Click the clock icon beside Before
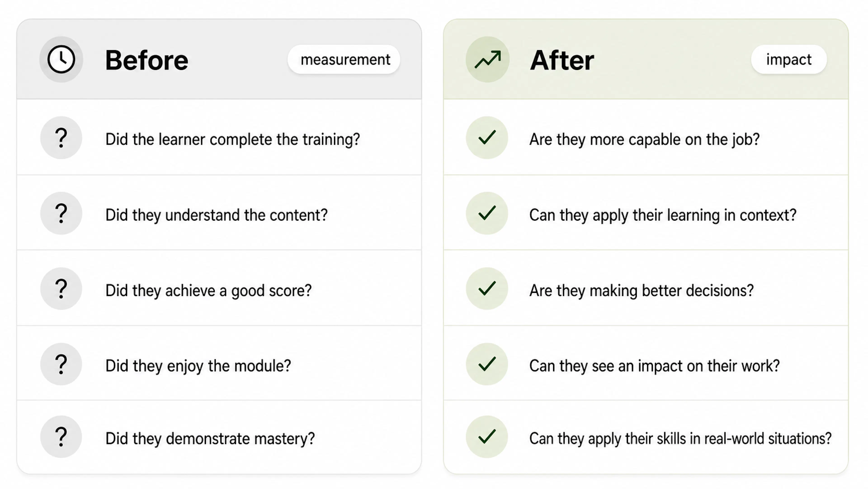 click(61, 59)
